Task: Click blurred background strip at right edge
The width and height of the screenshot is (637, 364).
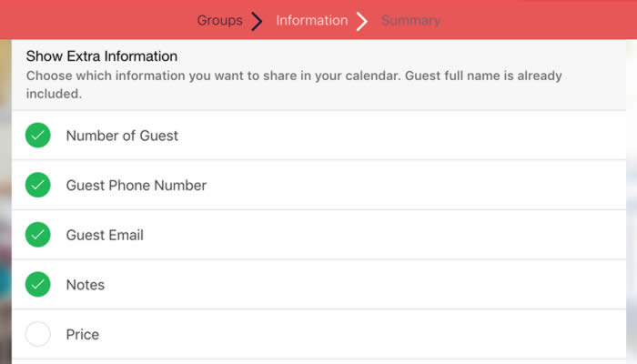Action: coord(632,201)
